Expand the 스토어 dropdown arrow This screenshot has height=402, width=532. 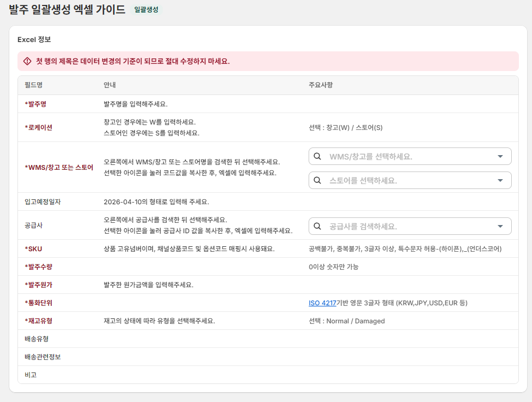coord(500,180)
